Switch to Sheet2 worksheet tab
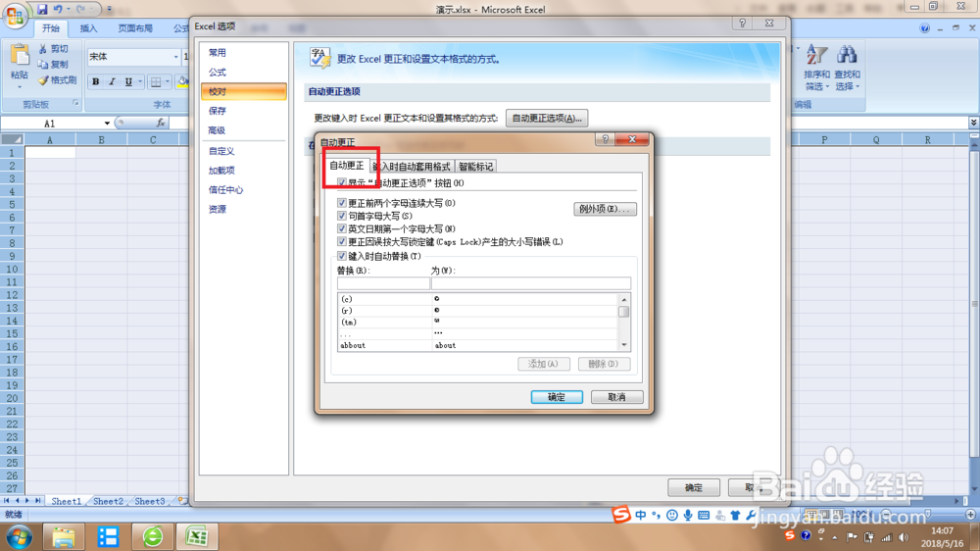The image size is (980, 551). pos(108,501)
